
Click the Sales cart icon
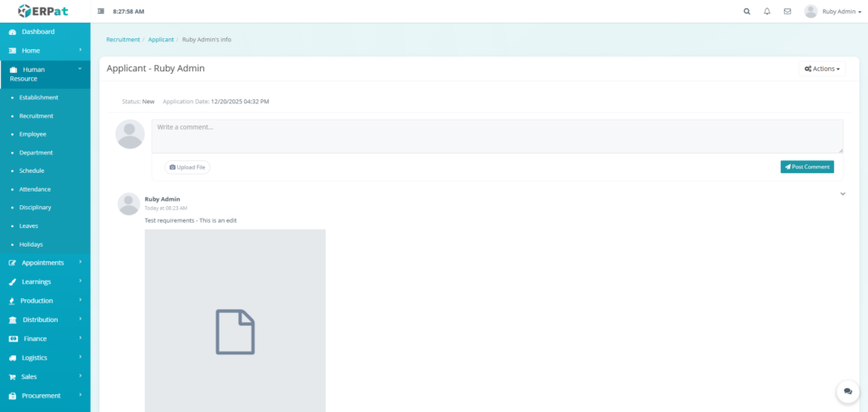click(x=12, y=377)
